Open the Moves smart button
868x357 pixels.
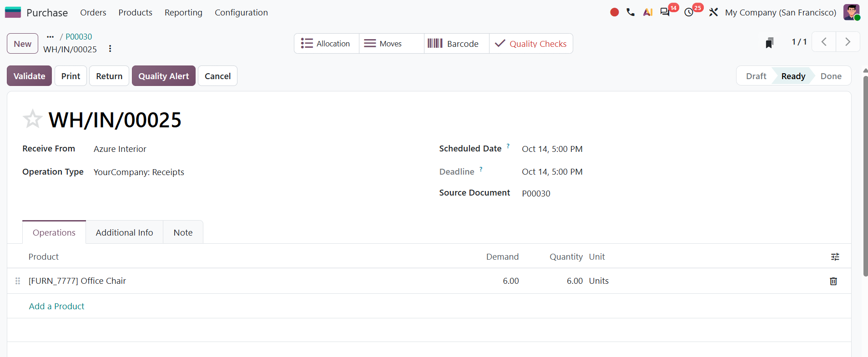[x=392, y=44]
